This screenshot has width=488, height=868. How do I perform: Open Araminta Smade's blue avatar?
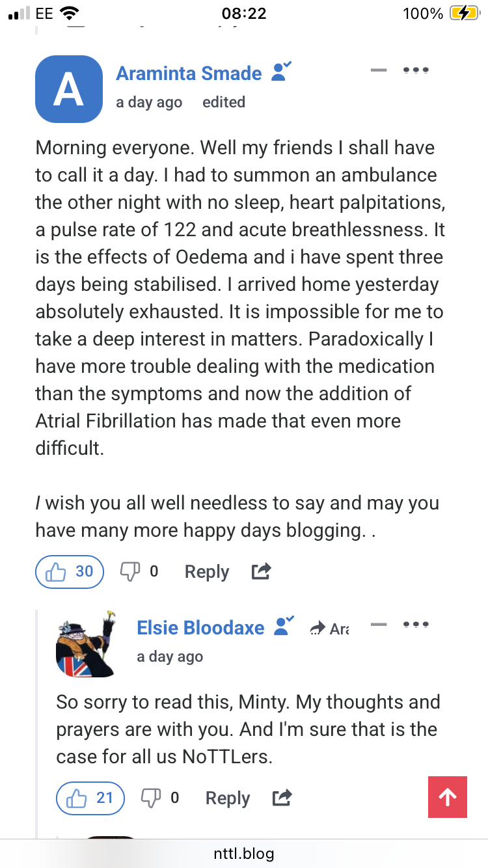69,89
